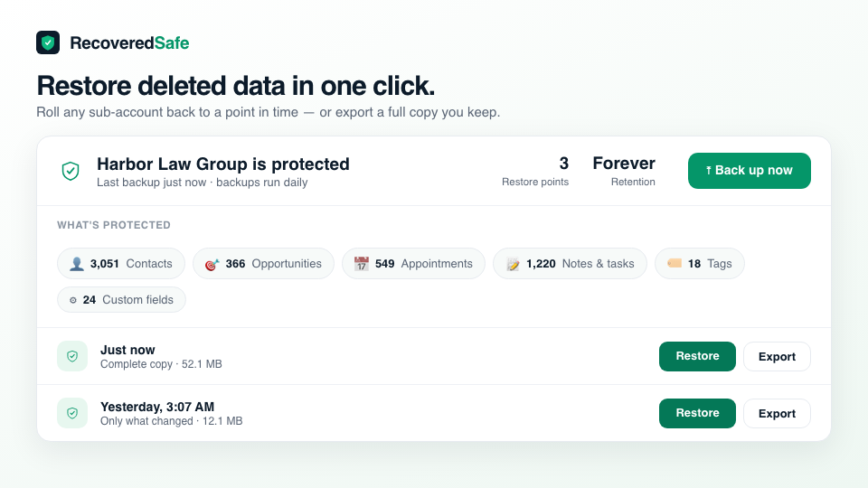The height and width of the screenshot is (488, 868).
Task: Click 'Complete copy · 52.1 MB' text
Action: (161, 364)
